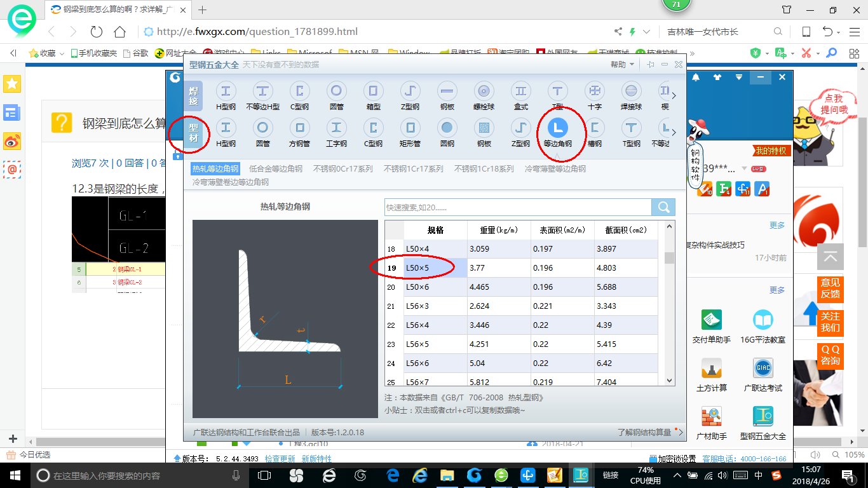
Task: Select 不锈钢1Cr18系列 sub-tab
Action: (484, 169)
